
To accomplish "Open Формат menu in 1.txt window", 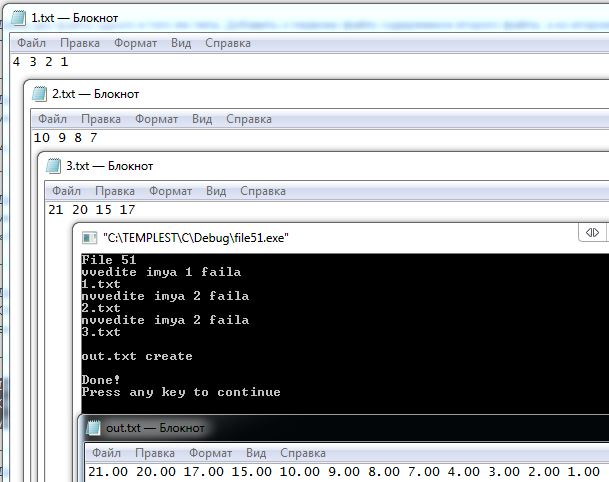I will 136,43.
